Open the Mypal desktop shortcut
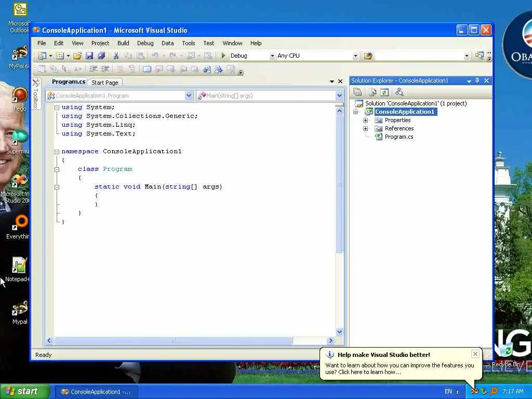This screenshot has width=532, height=399. click(19, 313)
